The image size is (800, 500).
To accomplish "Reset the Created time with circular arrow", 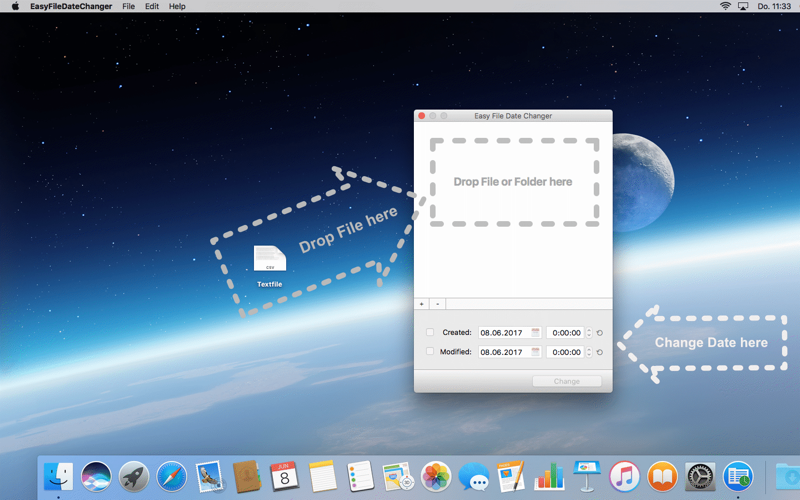I will click(x=599, y=333).
